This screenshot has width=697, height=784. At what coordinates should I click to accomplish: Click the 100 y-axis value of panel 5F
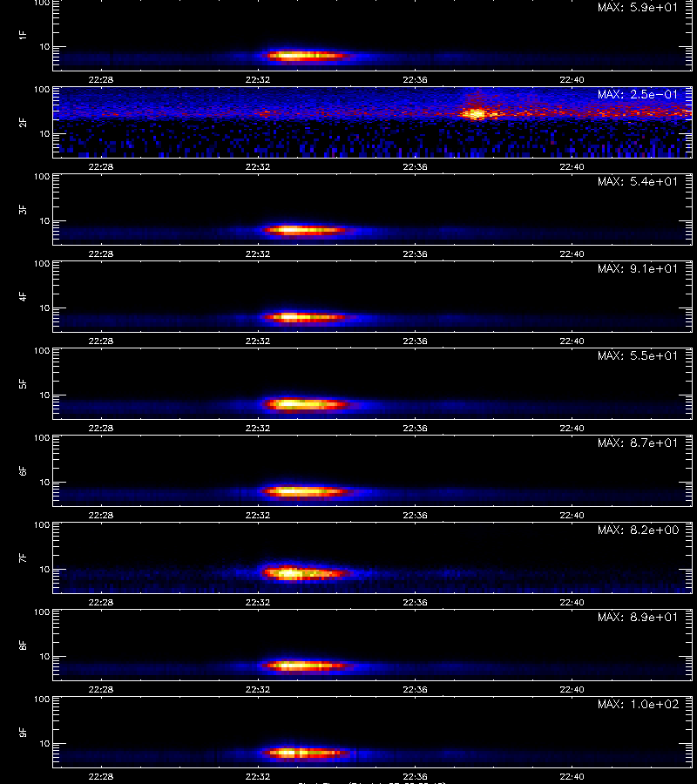[42, 351]
